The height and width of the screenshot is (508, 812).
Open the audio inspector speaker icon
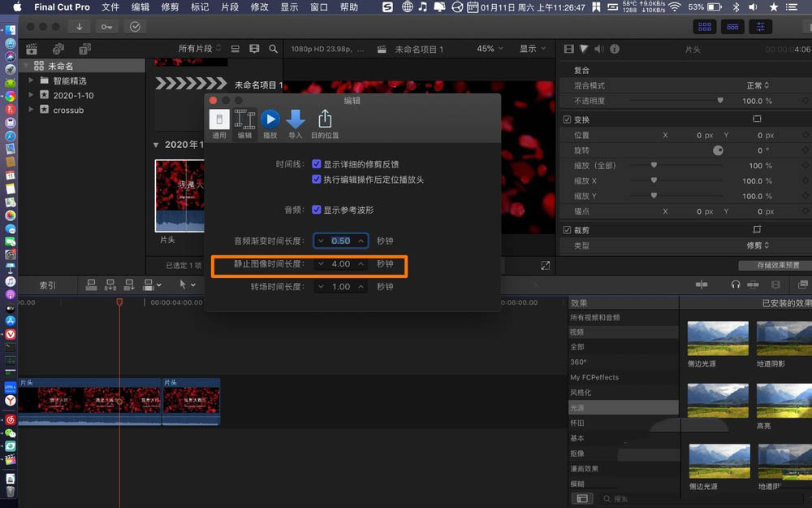coord(598,48)
